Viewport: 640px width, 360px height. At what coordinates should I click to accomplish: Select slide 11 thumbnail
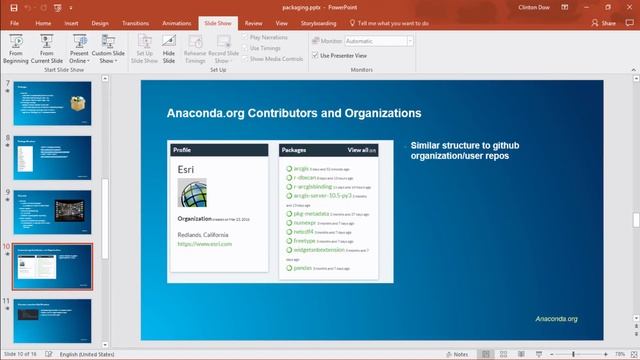pyautogui.click(x=52, y=321)
